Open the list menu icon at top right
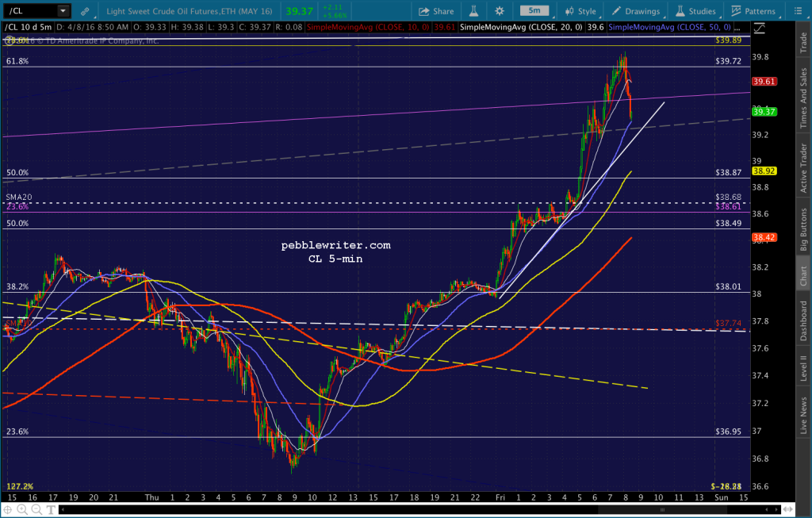Viewport: 812px width, 518px height. (x=798, y=11)
